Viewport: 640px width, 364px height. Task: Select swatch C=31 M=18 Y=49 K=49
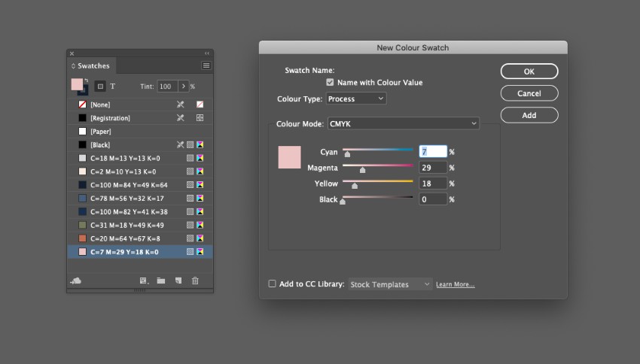[x=140, y=225]
